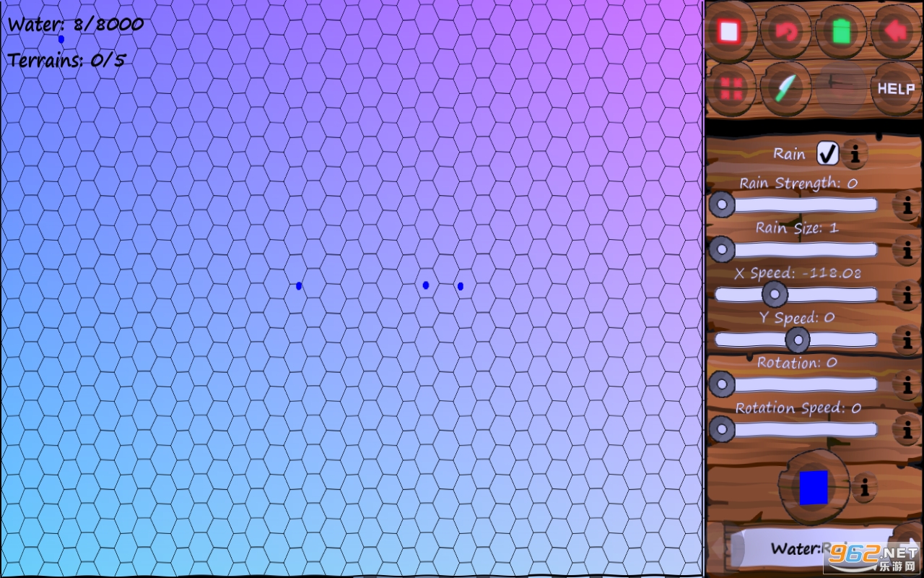Switch to the previous element with left arrow

[x=718, y=549]
